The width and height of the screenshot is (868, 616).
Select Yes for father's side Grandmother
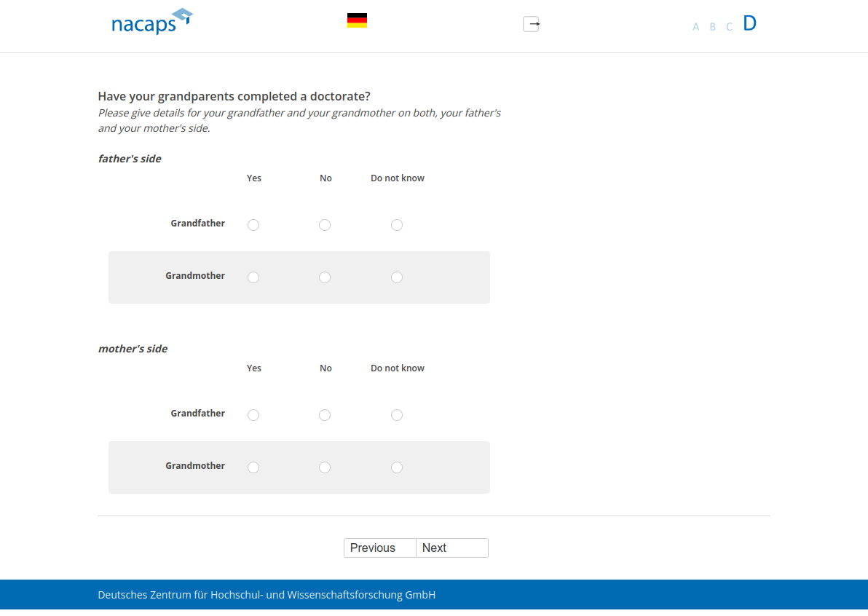pos(253,277)
